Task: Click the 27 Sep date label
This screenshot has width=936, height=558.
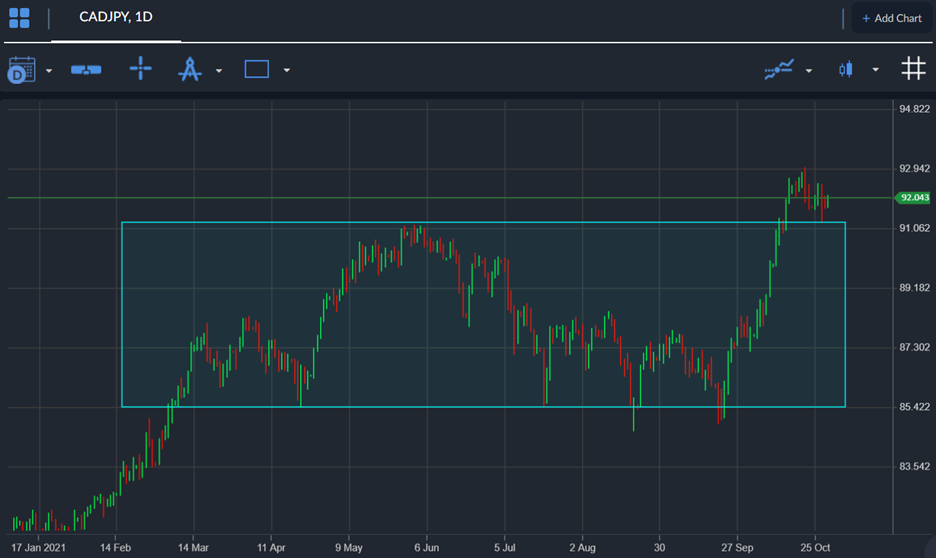Action: (x=737, y=547)
